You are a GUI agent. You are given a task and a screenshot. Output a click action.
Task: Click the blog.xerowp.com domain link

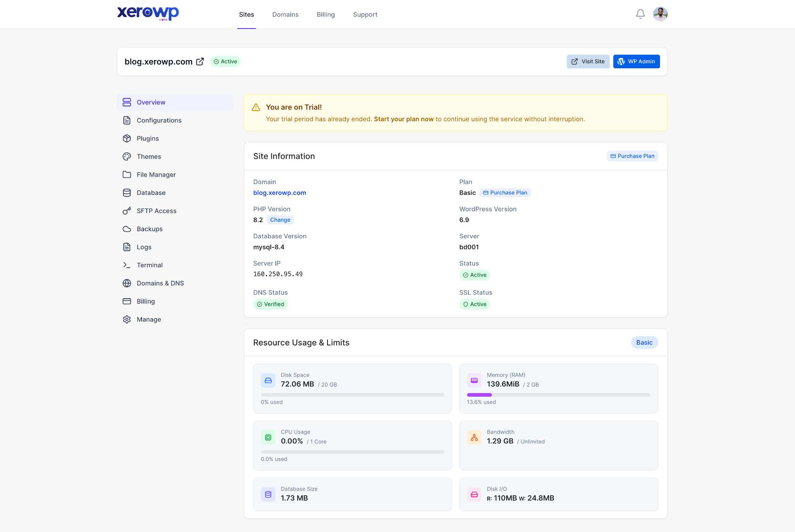tap(279, 193)
